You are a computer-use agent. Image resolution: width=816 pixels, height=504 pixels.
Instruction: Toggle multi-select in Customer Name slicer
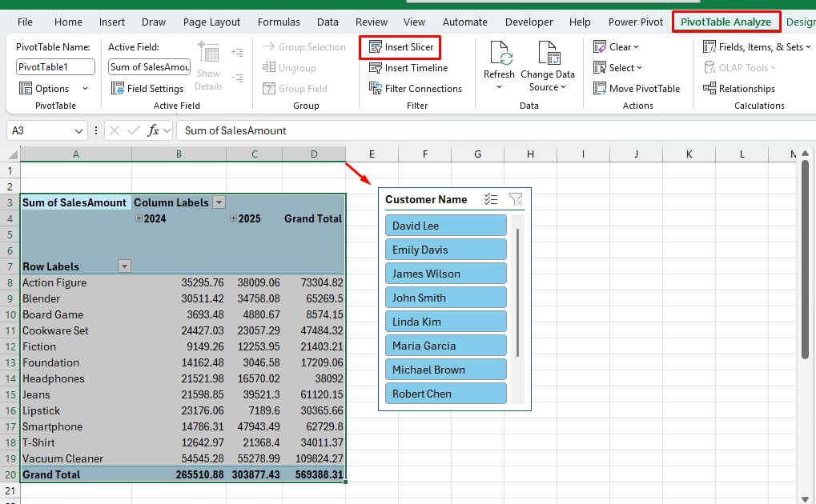coord(491,200)
